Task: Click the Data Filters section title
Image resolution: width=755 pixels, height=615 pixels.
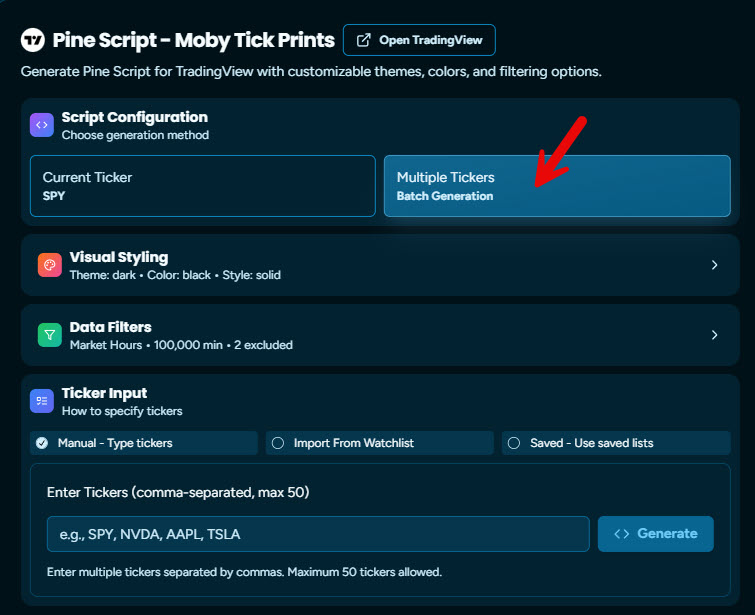Action: [111, 327]
